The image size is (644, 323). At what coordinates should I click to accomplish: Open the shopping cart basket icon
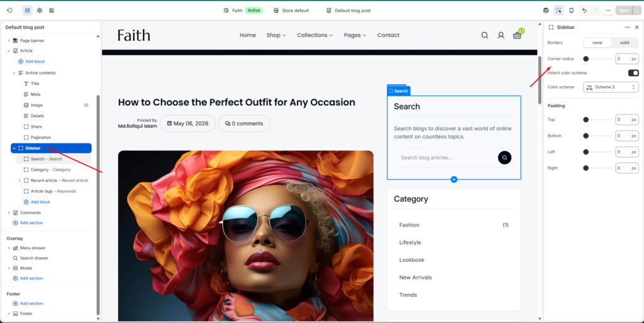coord(517,35)
